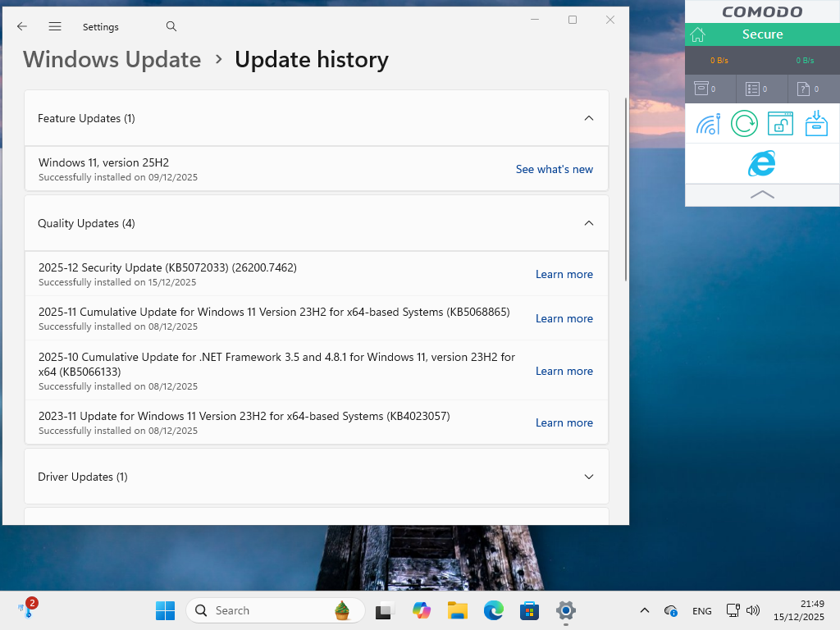This screenshot has height=630, width=840.
Task: Click the green Comodo update circle icon
Action: coord(744,124)
